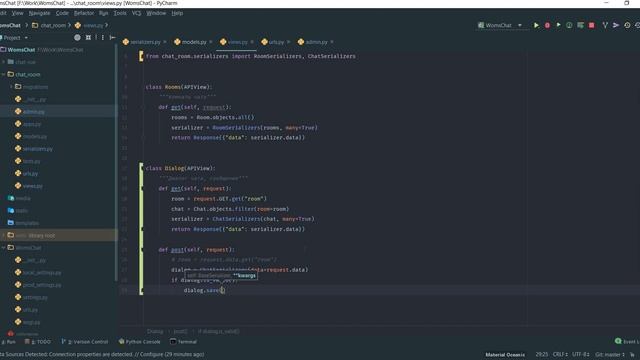Screen dimensions: 640x360
Task: Open the TODO tool window
Action: [38, 342]
